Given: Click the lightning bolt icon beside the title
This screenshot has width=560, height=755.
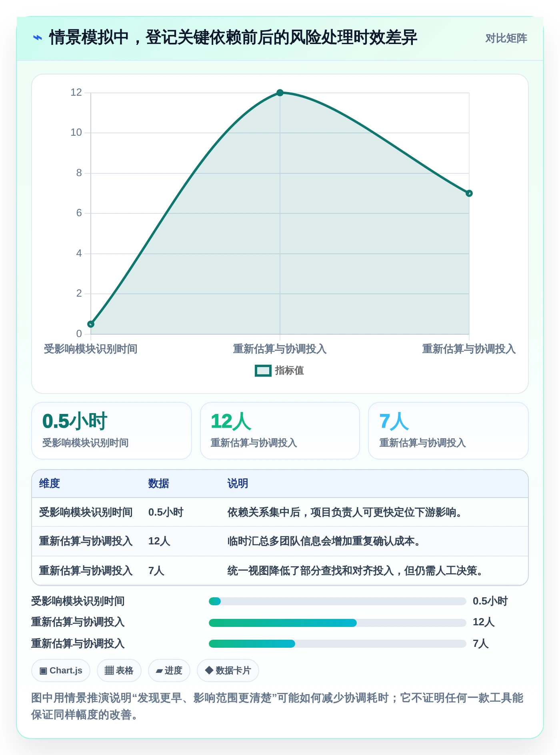Looking at the screenshot, I should [37, 38].
